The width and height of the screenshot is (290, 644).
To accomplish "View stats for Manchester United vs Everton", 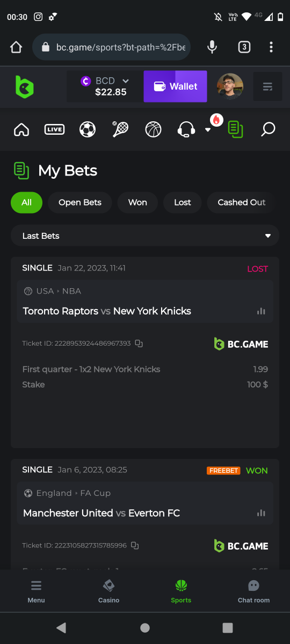I will (x=261, y=513).
